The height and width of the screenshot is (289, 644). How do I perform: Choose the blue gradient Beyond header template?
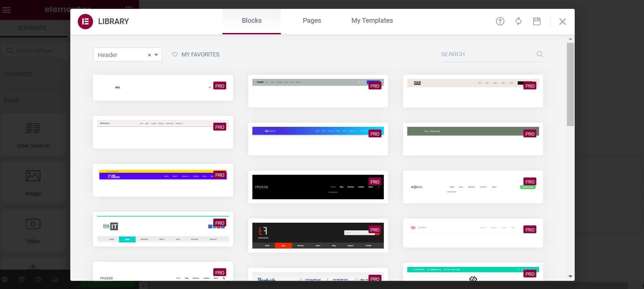tap(318, 139)
